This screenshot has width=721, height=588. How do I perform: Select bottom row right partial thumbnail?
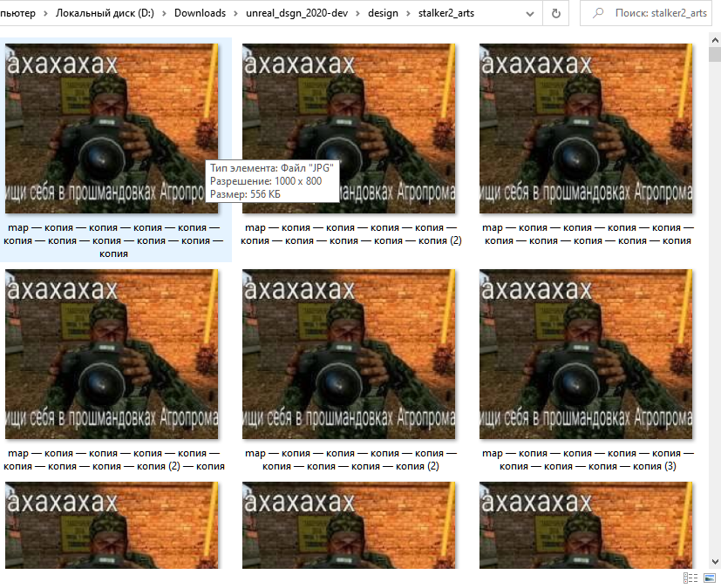586,525
